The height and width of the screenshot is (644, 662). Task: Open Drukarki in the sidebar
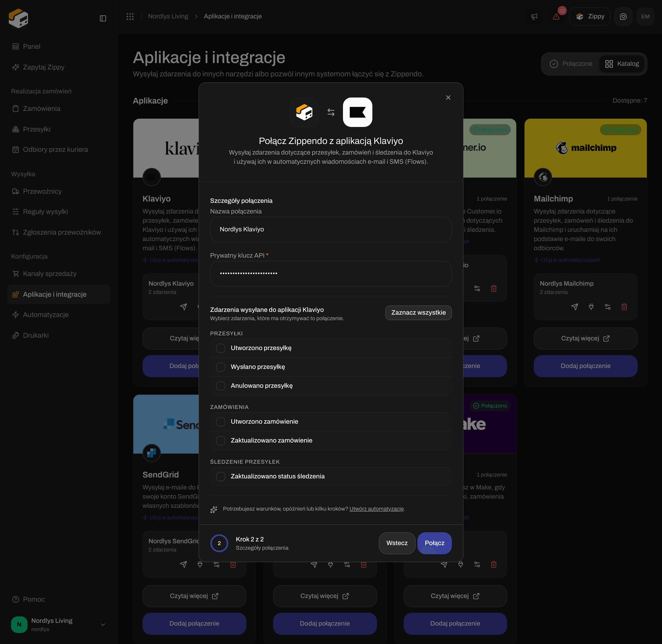click(59, 335)
